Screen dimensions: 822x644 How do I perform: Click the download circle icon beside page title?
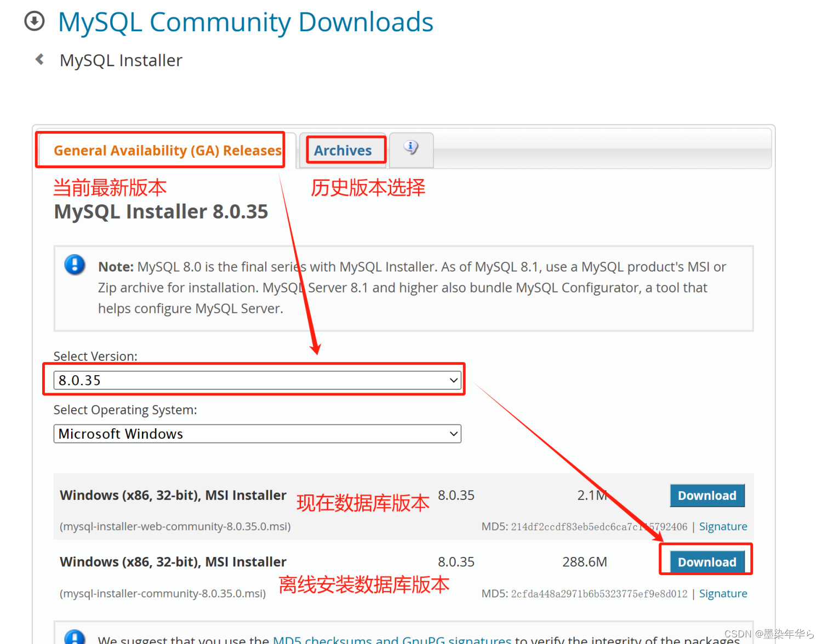click(35, 21)
